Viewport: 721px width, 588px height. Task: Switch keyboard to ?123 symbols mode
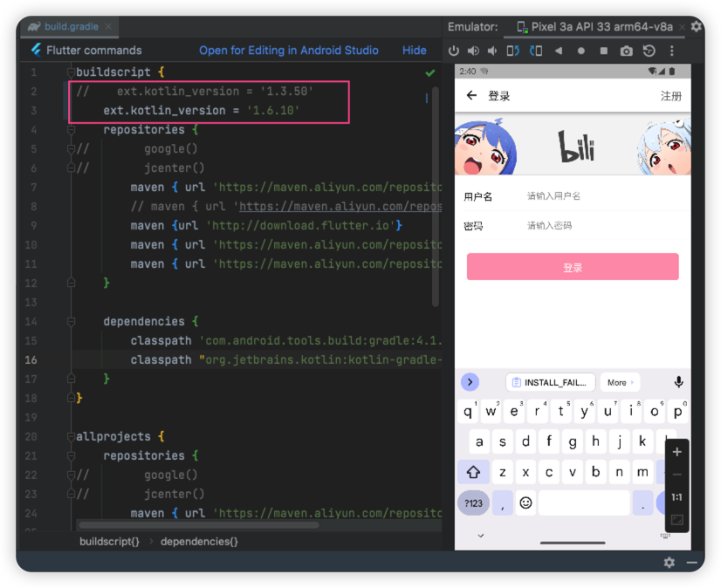[x=473, y=503]
